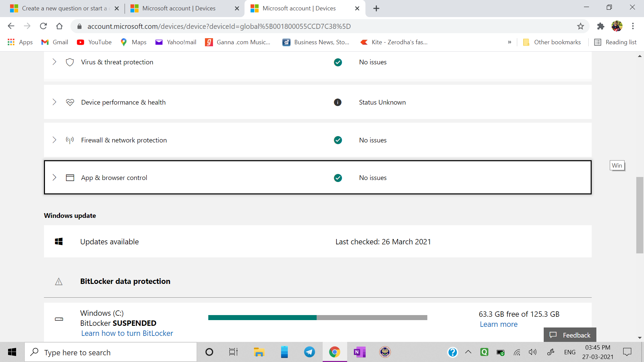Switch to first Microsoft account Devices tab

(x=178, y=8)
